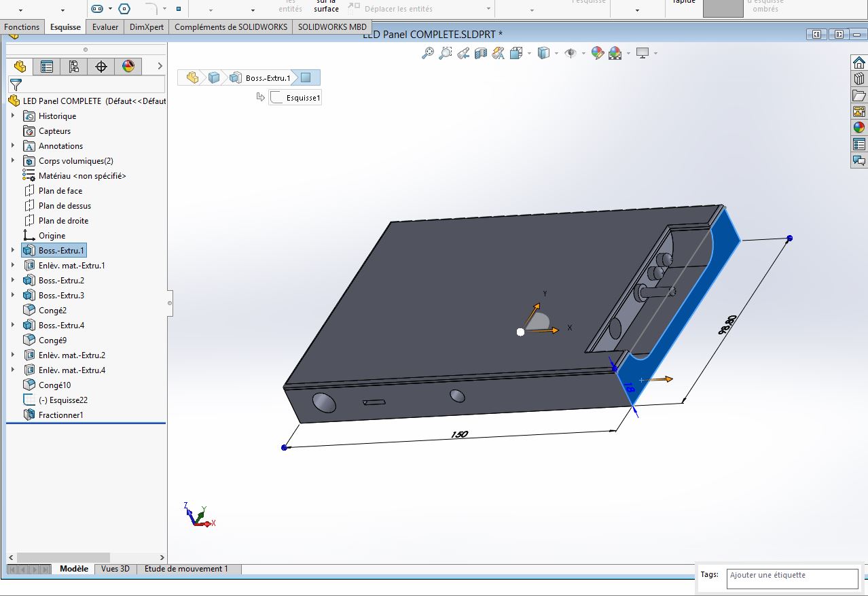Click the feature tree filter input field
This screenshot has height=596, width=868.
[86, 84]
